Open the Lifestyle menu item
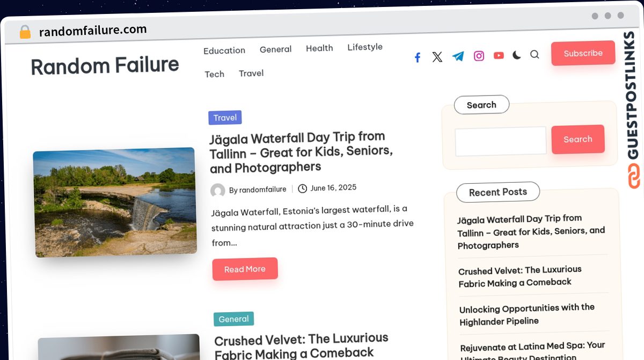The height and width of the screenshot is (360, 644). 365,47
